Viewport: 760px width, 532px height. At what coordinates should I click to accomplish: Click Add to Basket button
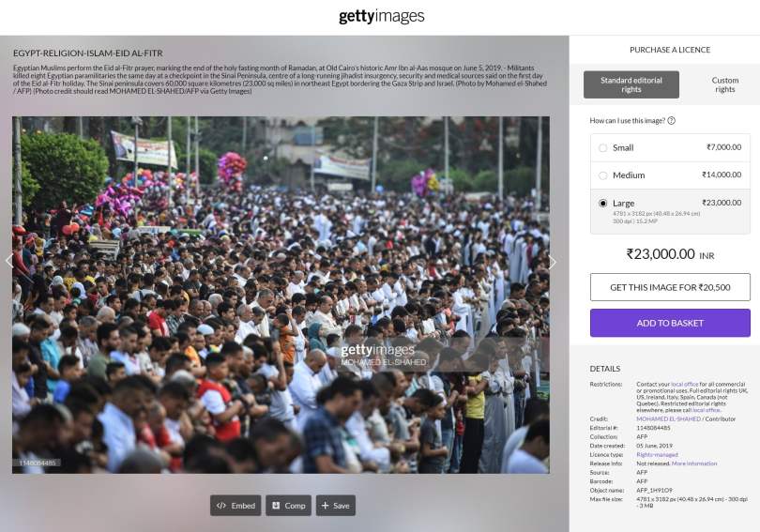click(x=670, y=323)
